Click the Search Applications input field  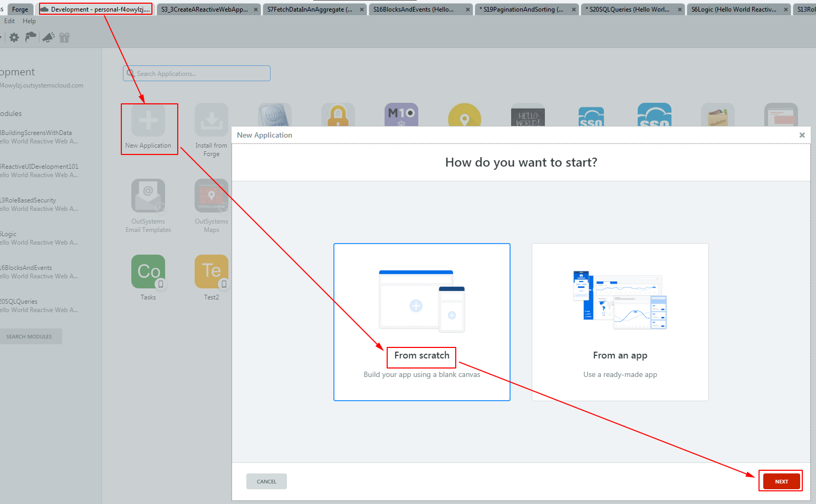click(x=196, y=73)
